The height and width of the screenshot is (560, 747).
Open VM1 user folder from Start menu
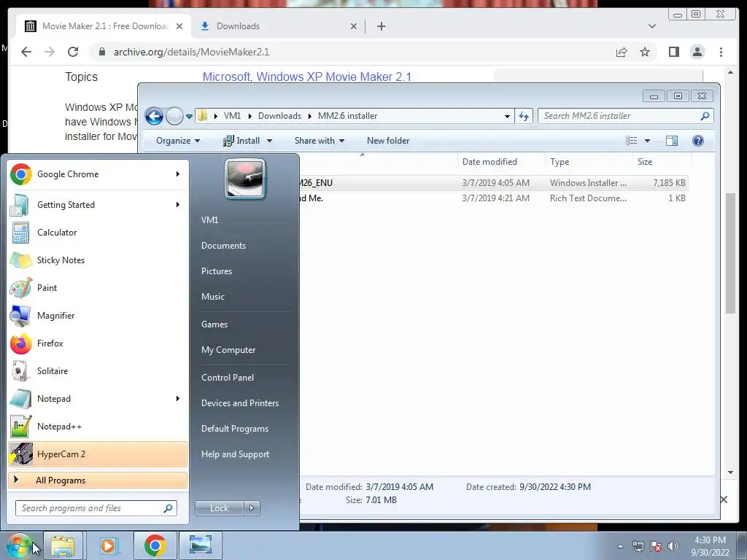coord(209,220)
